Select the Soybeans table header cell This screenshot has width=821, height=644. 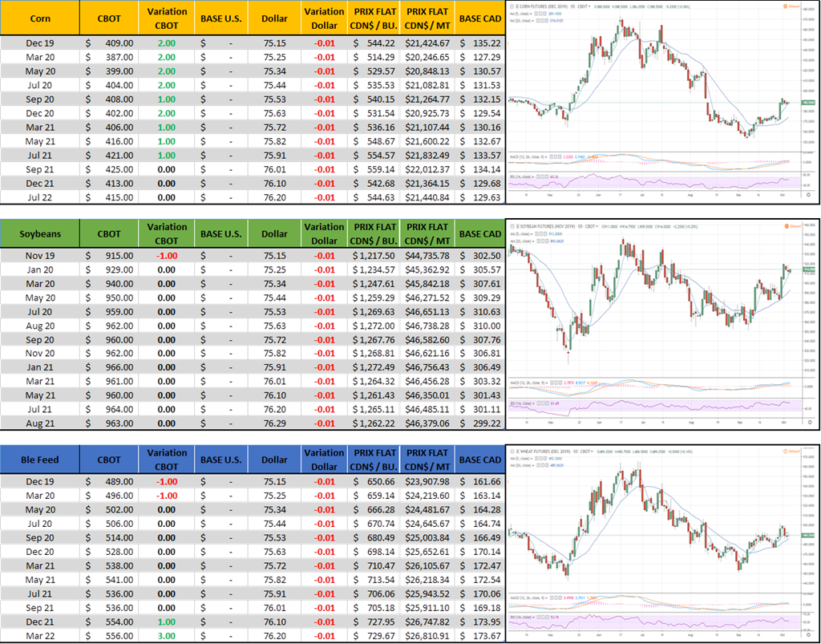[40, 234]
